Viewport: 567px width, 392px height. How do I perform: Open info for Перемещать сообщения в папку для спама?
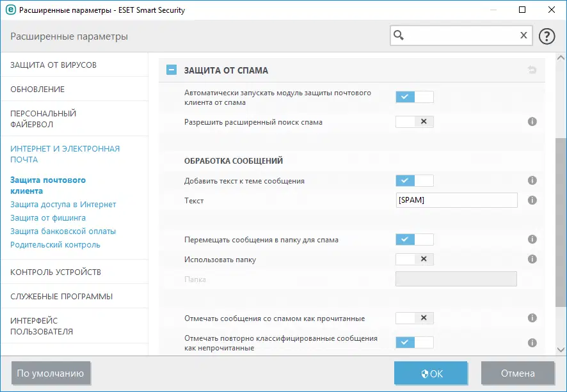(532, 239)
